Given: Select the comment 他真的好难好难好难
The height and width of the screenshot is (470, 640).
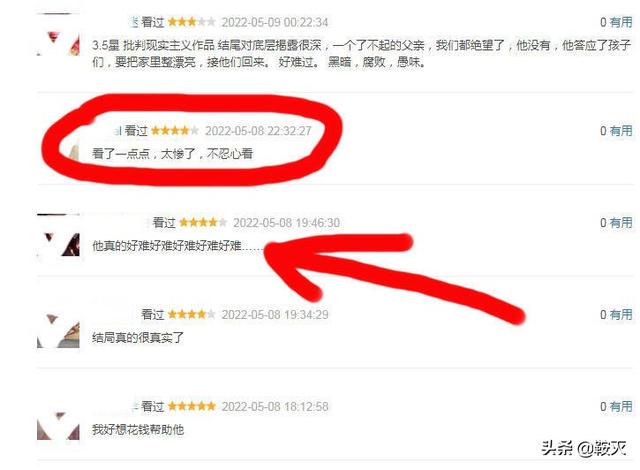Looking at the screenshot, I should (178, 246).
